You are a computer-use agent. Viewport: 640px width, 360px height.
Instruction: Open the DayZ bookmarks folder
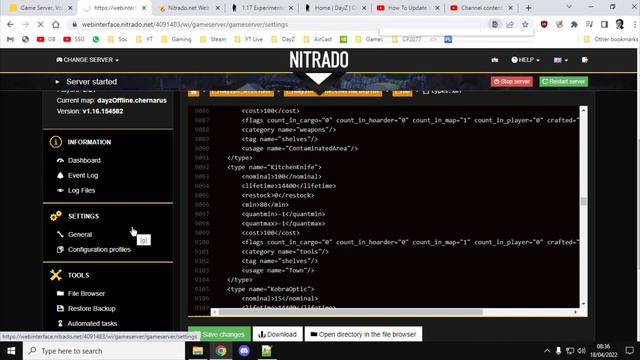pyautogui.click(x=283, y=39)
